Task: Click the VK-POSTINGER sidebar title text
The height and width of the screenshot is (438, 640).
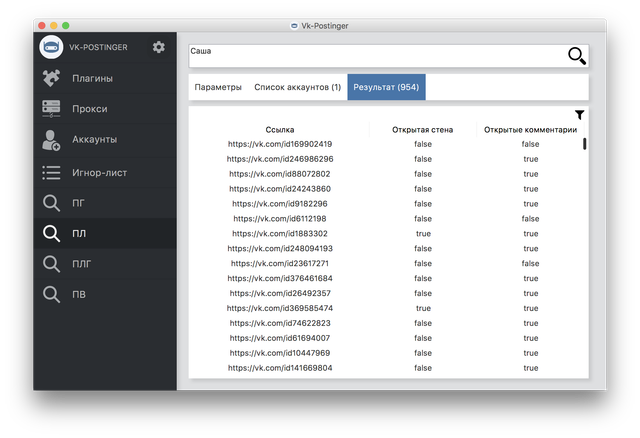Action: [x=98, y=47]
